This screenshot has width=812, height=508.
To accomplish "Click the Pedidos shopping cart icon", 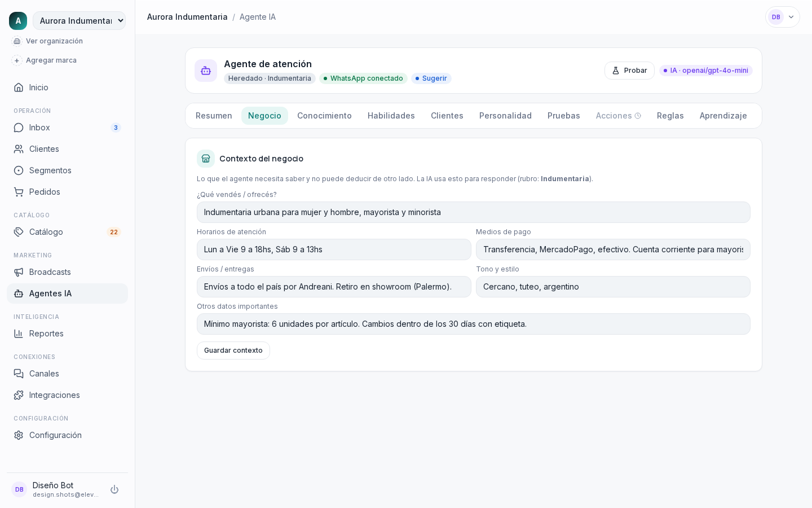I will [19, 192].
